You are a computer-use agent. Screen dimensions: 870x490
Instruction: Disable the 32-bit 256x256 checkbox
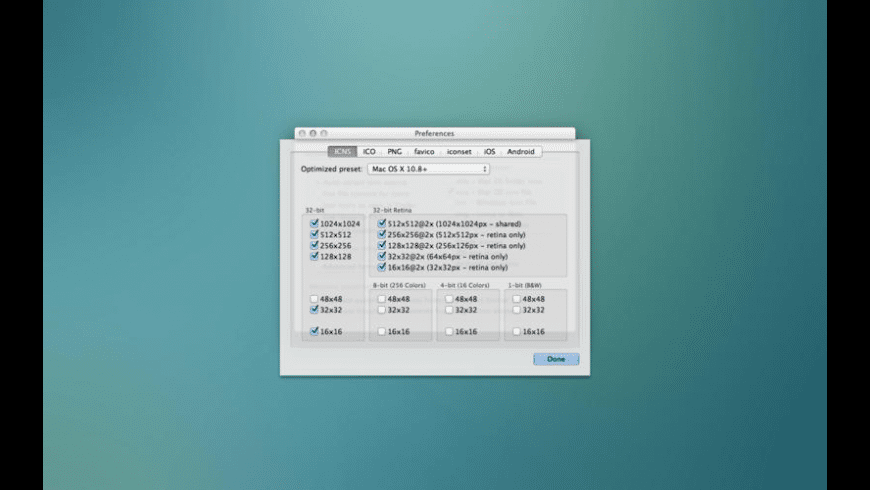(314, 245)
